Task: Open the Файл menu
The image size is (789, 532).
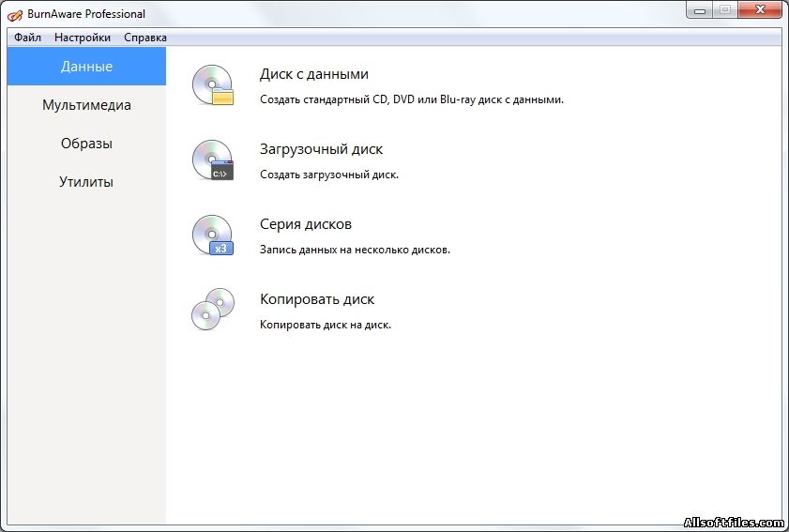Action: point(27,38)
